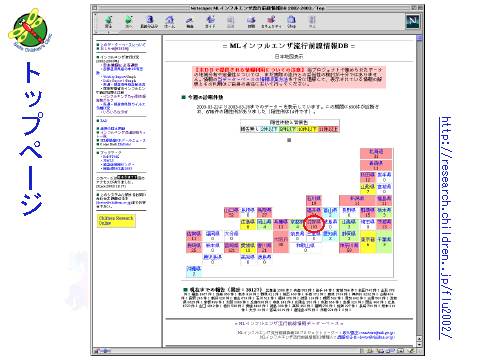Viewport: 480px width, 360px height.
Task: Click the vertical URL text research.children.jp/flu2002
Action: (446, 228)
